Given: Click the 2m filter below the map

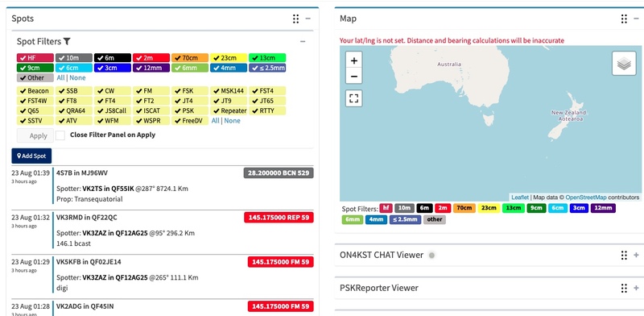Looking at the screenshot, I should [443, 208].
